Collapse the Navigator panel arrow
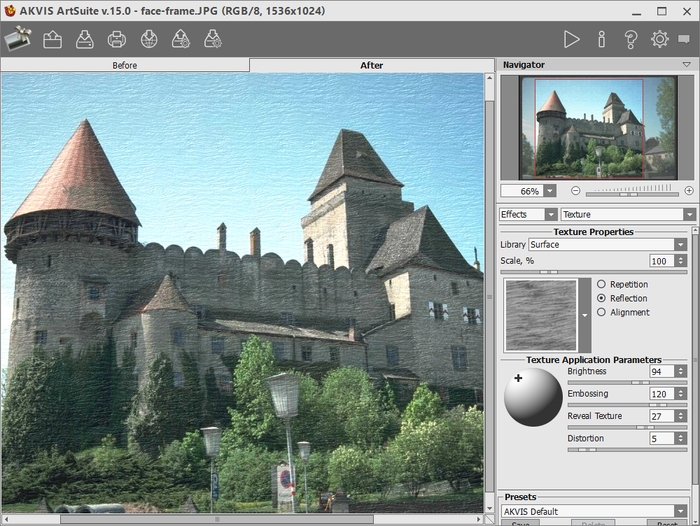Image resolution: width=700 pixels, height=526 pixels. [687, 65]
